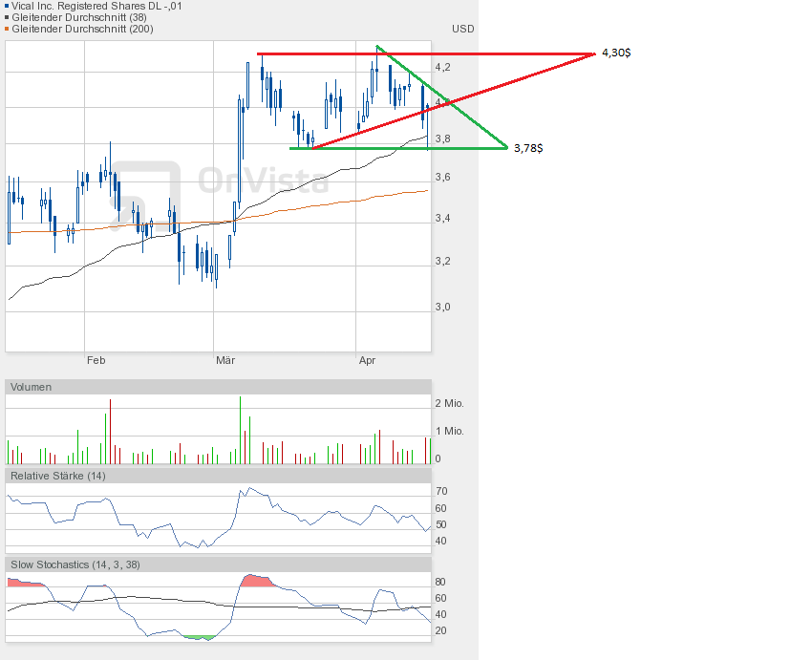Viewport: 812px width, 660px height.
Task: Click the Slow Stochastics (14, 3, 38) header
Action: point(218,564)
